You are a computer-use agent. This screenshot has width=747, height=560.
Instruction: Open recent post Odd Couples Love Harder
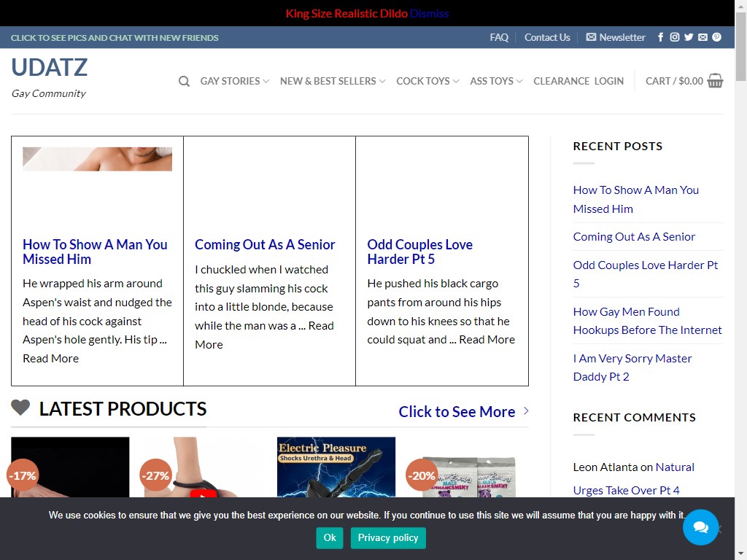coord(646,274)
